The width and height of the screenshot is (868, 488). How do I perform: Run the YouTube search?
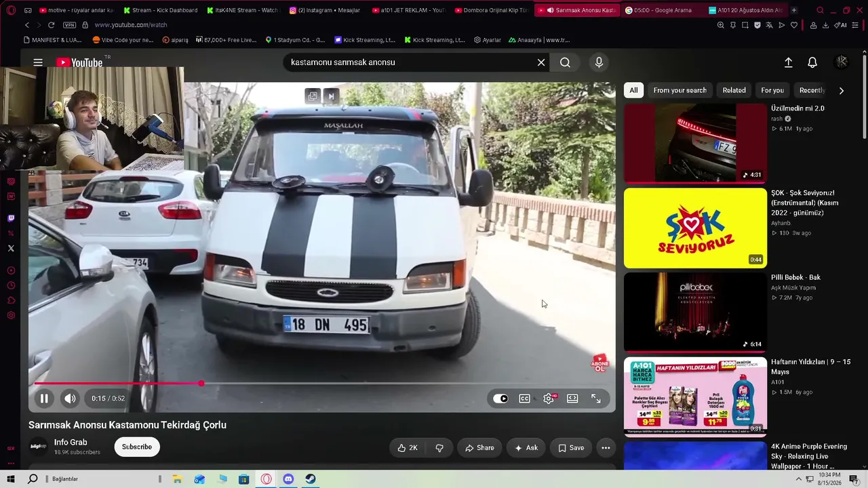pyautogui.click(x=565, y=62)
